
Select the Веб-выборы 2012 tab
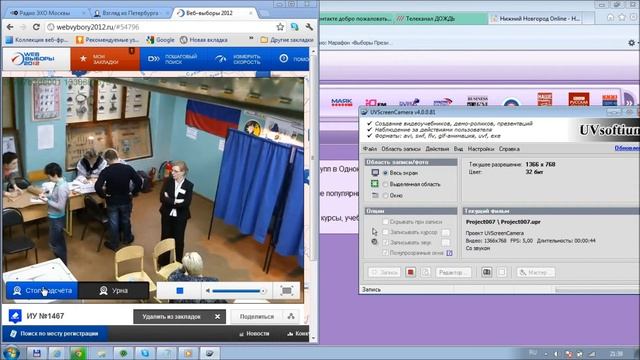pyautogui.click(x=209, y=13)
